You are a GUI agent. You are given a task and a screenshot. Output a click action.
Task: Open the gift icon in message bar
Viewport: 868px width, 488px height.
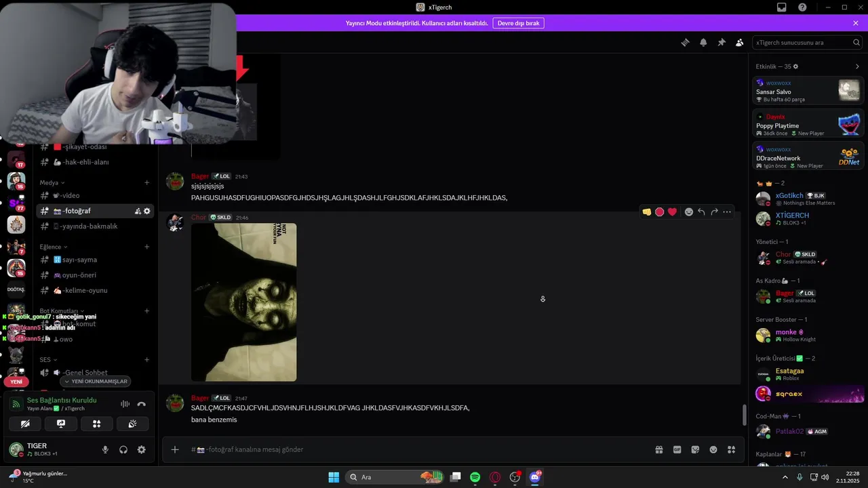[658, 449]
